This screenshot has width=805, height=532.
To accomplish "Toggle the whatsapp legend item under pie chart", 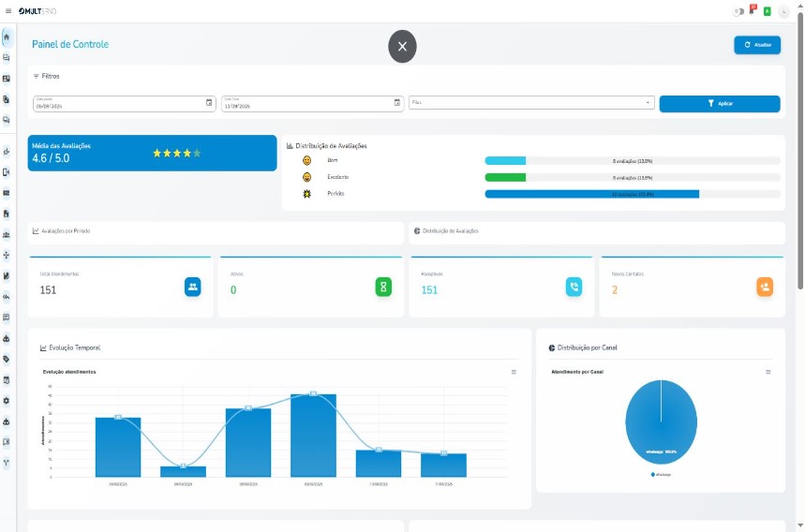I will click(662, 475).
